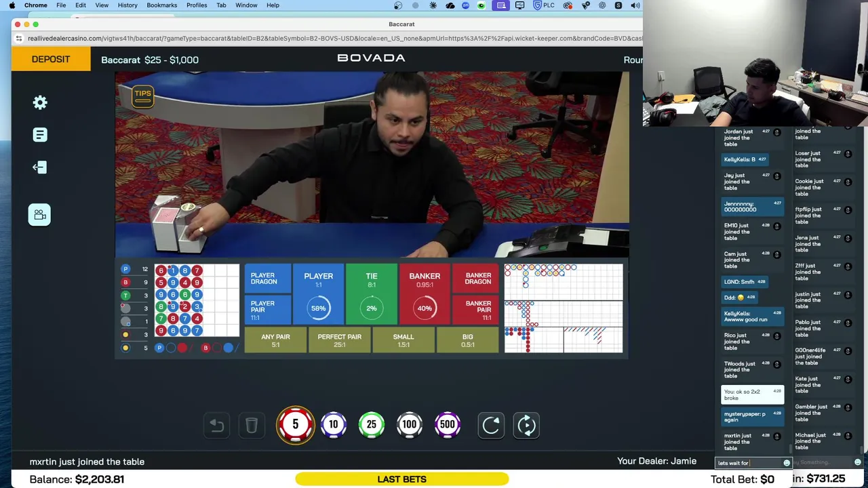Select the black 100 chip

[409, 425]
